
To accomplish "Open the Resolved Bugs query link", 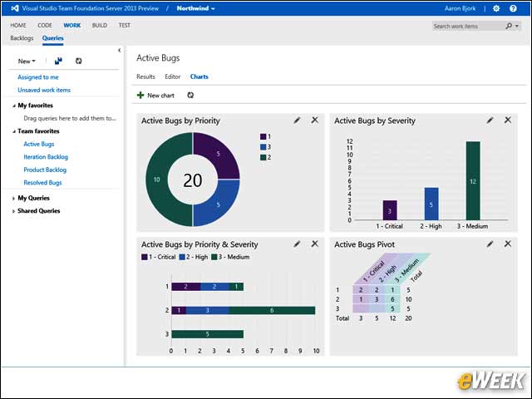I will [x=42, y=183].
